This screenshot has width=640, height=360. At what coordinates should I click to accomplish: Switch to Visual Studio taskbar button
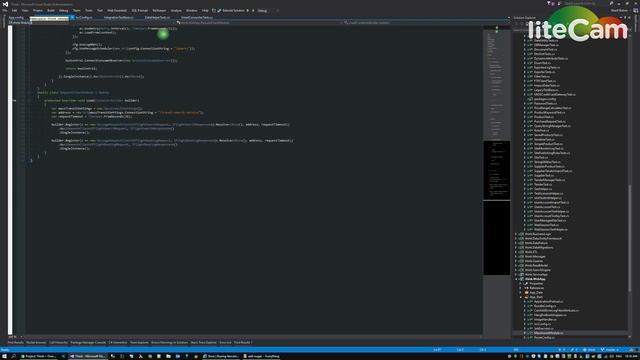[x=87, y=356]
